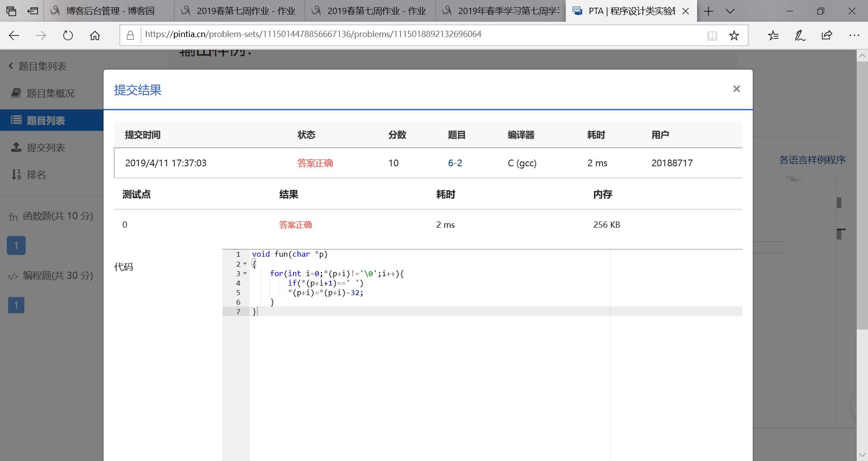This screenshot has height=461, width=868.
Task: Click memory value 256 KB
Action: [607, 225]
